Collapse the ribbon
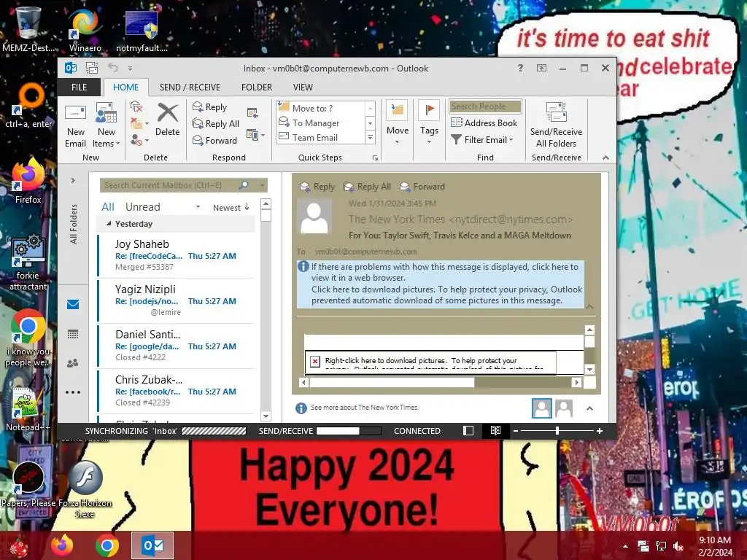 605,157
